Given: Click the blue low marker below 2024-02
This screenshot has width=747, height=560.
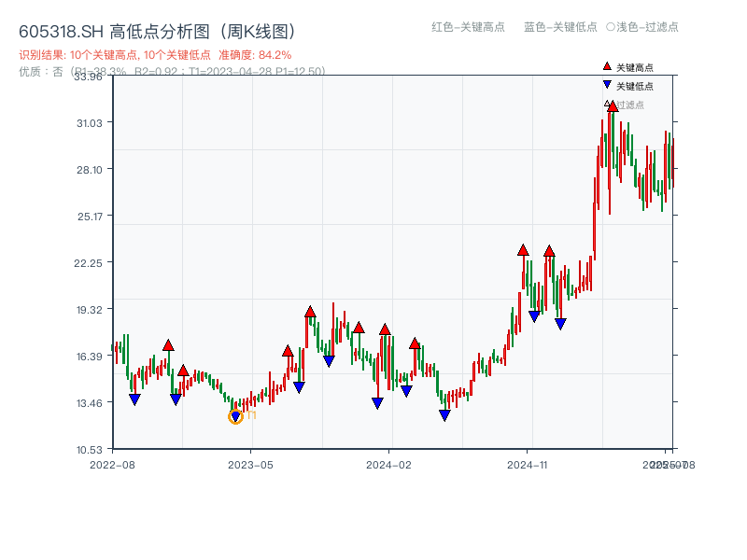Looking at the screenshot, I should pos(376,401).
